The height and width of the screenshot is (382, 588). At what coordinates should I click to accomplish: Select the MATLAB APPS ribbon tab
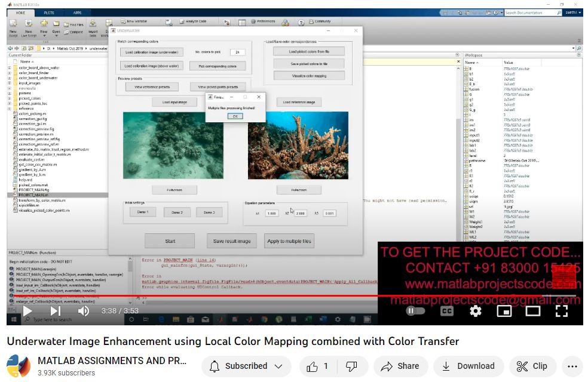click(77, 13)
